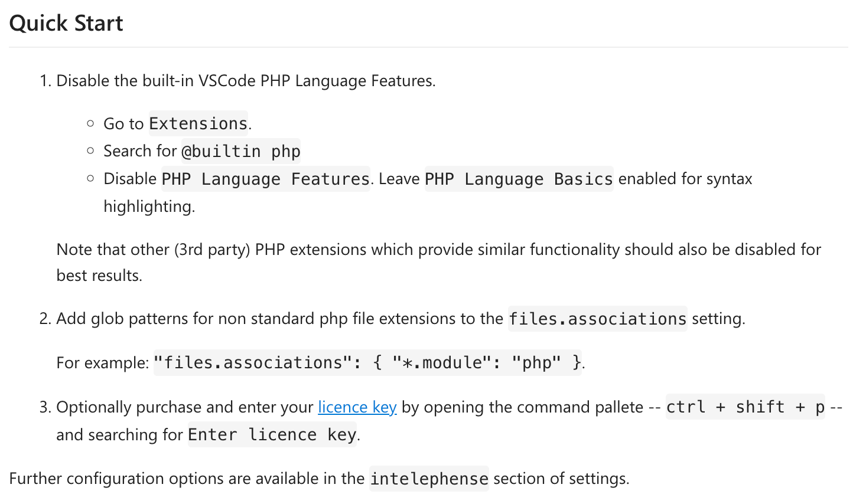This screenshot has height=504, width=866.
Task: Click the ctrl + shift + p shortcut text
Action: tap(745, 407)
